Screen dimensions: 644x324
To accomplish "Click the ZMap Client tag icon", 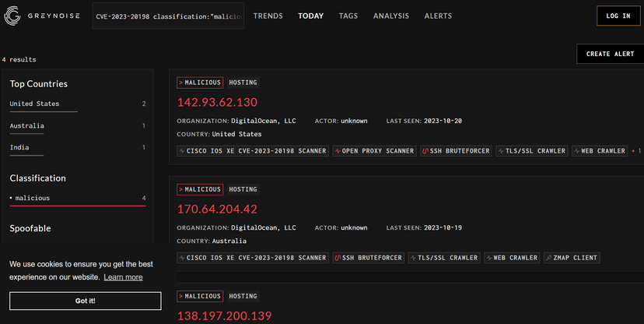I will pos(548,259).
